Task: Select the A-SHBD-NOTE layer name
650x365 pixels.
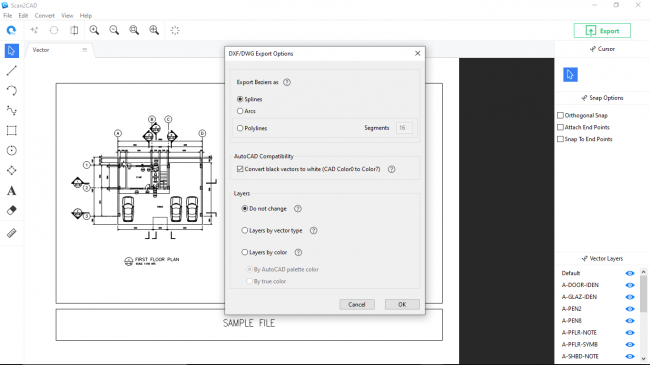Action: 580,356
